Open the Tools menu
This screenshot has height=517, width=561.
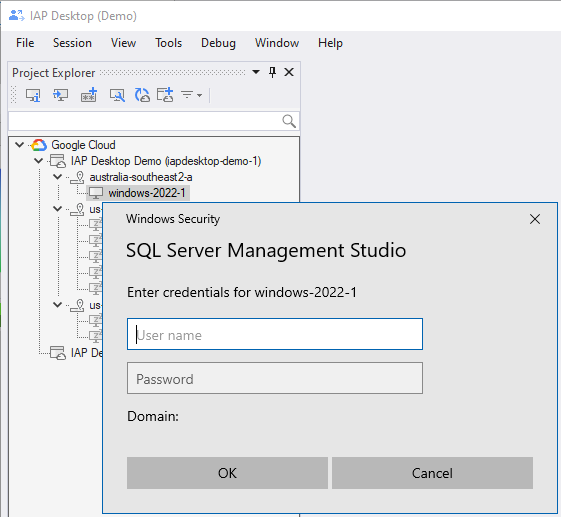coord(168,43)
